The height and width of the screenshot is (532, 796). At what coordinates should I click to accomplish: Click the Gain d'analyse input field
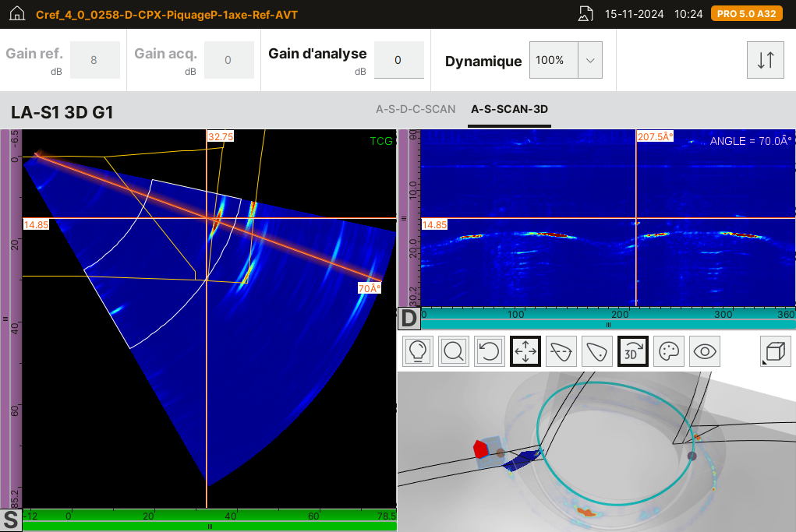(398, 61)
